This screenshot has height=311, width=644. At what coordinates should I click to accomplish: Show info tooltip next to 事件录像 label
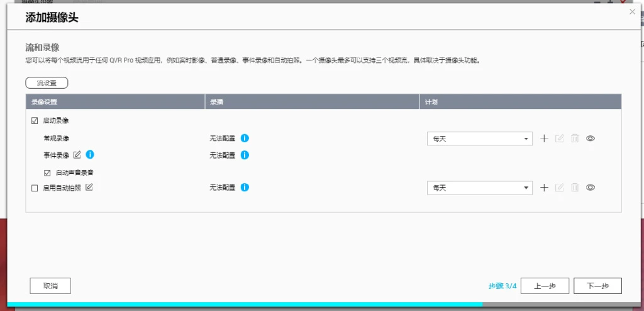coord(90,155)
